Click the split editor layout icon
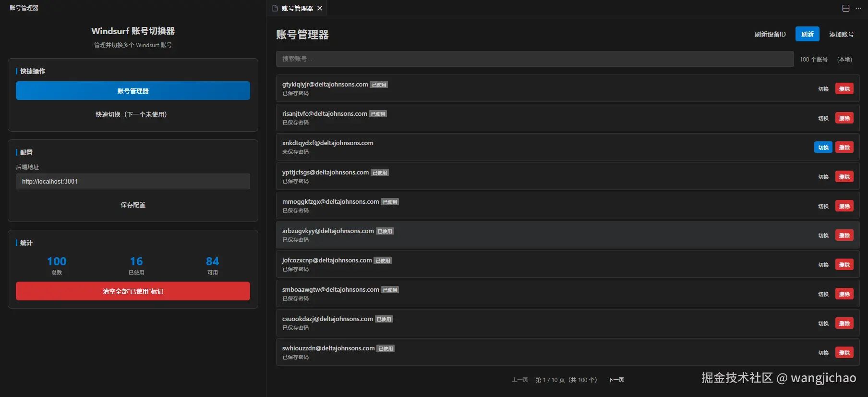Screen dimensions: 868x397 [x=846, y=8]
